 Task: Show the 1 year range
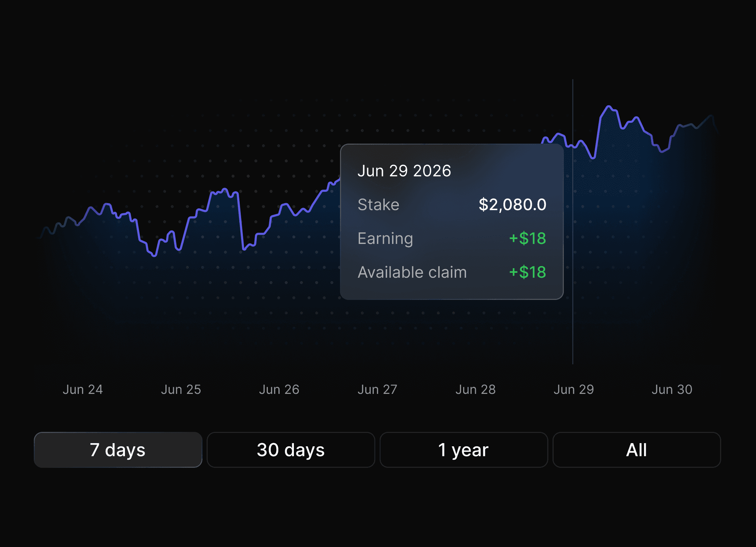click(x=464, y=450)
